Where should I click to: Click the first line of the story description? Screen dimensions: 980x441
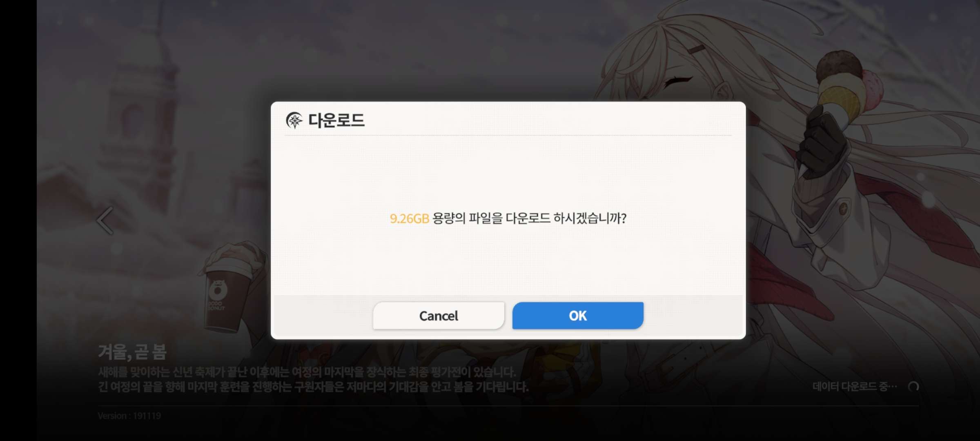[307, 372]
